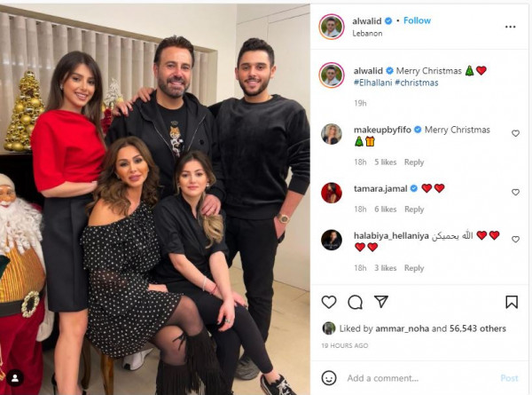Open three-dot more options menu
The image size is (532, 395).
511,27
